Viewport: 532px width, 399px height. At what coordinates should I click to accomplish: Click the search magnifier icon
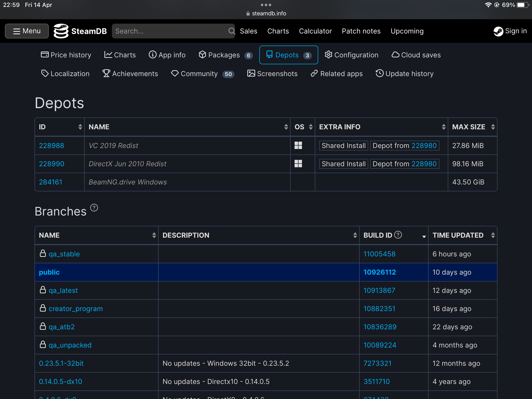[x=232, y=31]
